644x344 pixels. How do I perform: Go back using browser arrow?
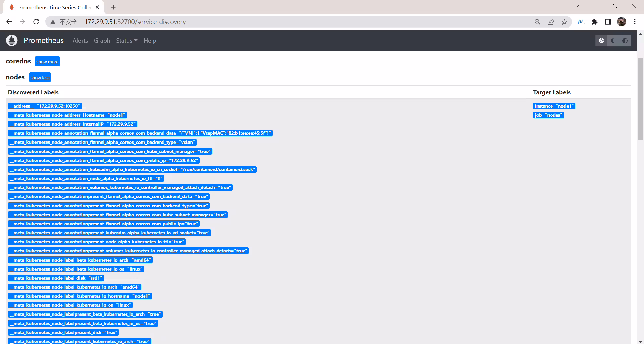click(x=9, y=22)
